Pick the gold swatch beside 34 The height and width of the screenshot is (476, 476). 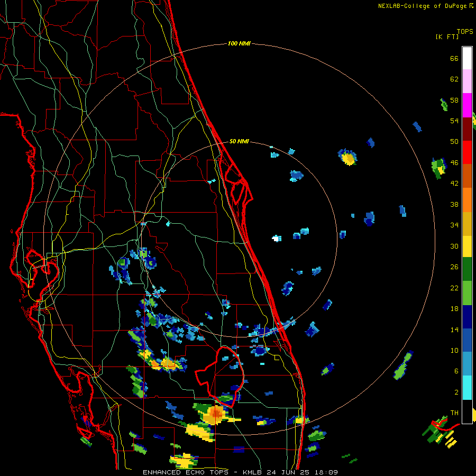click(467, 224)
